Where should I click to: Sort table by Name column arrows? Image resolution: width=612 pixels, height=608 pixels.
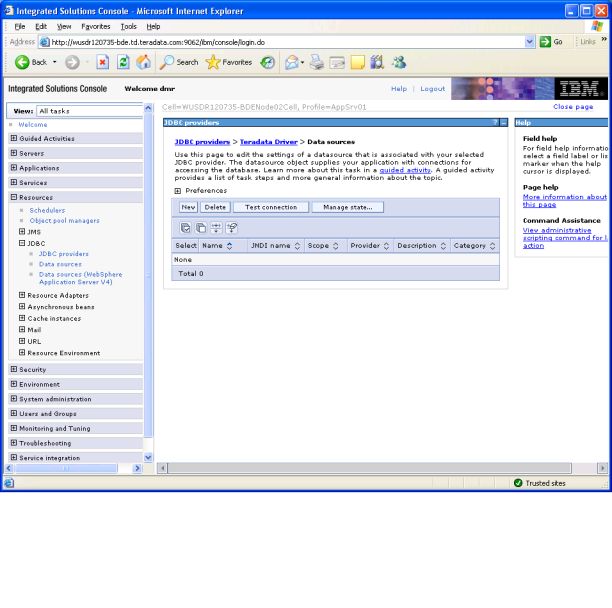230,246
